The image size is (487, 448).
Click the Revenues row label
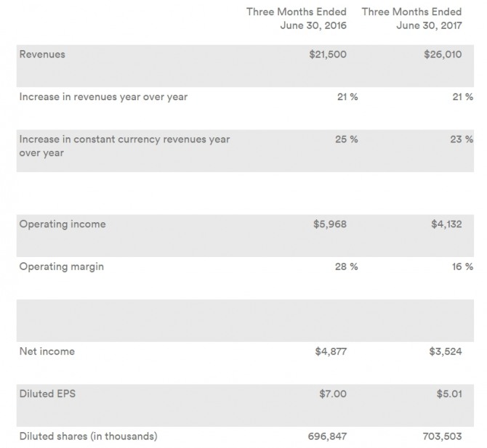(x=42, y=54)
